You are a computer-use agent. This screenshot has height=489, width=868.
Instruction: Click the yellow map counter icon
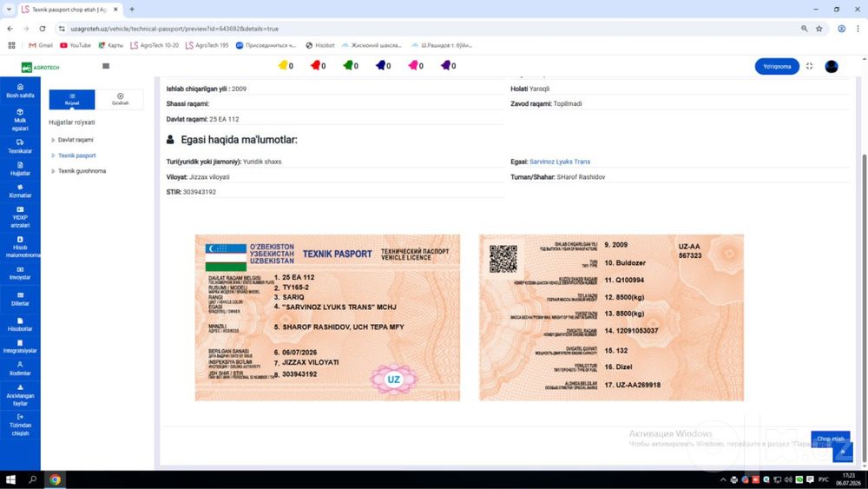point(286,65)
